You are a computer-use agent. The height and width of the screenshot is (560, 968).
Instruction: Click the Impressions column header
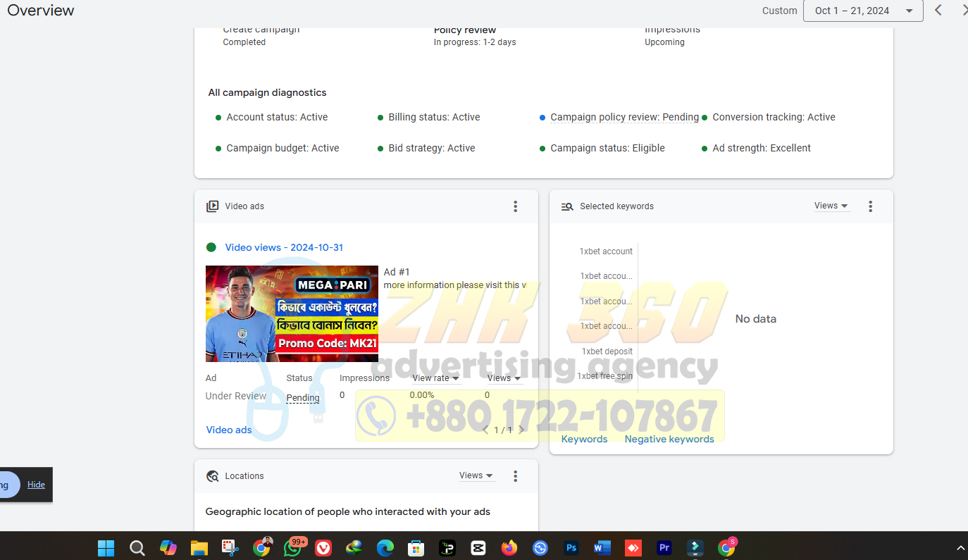364,378
